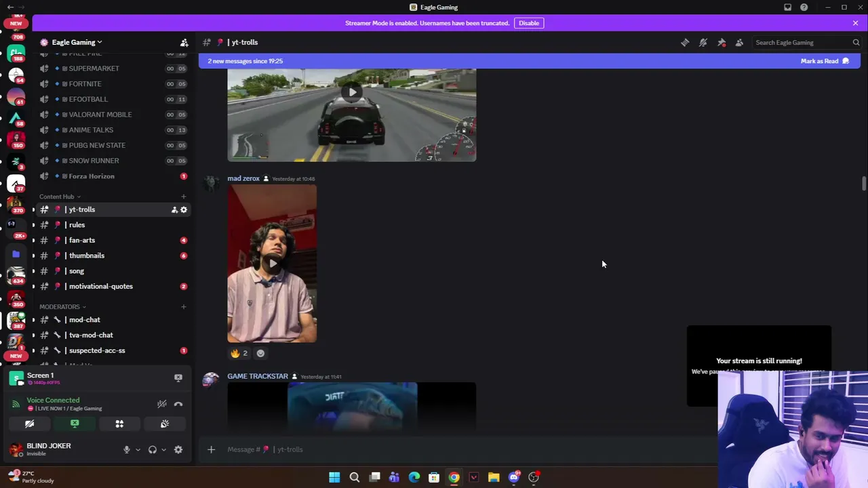Open Google Chrome from taskbar

(x=454, y=477)
